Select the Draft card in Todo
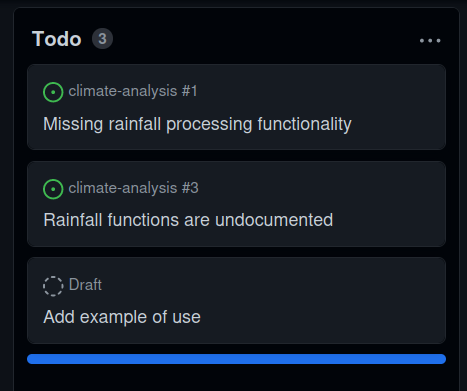Image resolution: width=467 pixels, height=391 pixels. point(236,300)
